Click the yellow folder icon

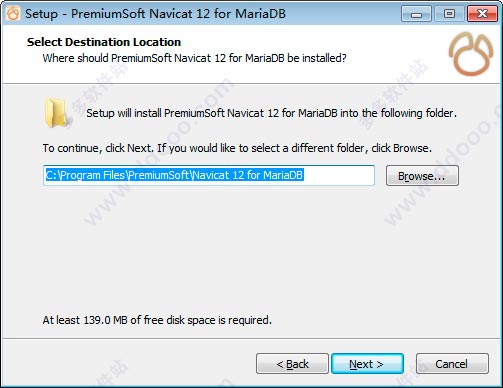click(57, 113)
